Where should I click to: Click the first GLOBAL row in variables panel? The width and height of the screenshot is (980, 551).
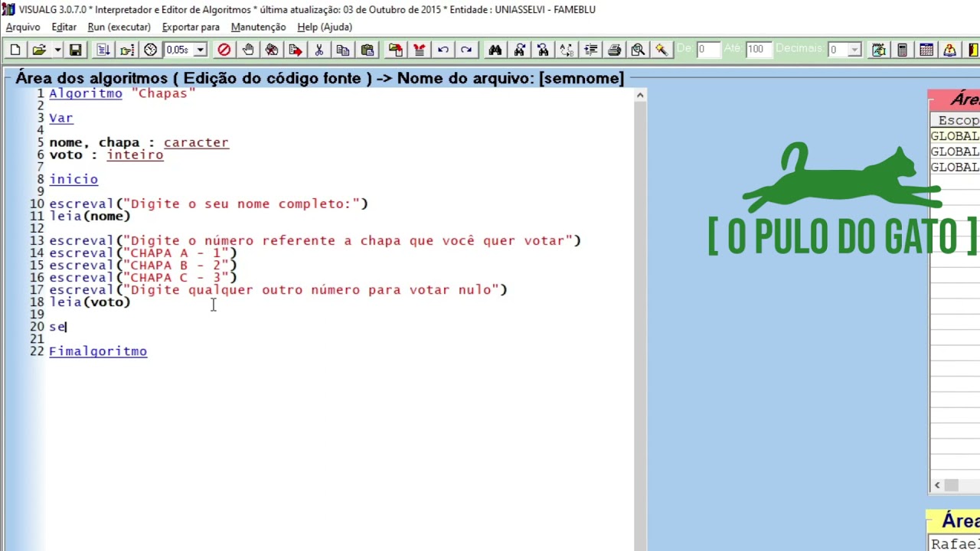point(955,136)
